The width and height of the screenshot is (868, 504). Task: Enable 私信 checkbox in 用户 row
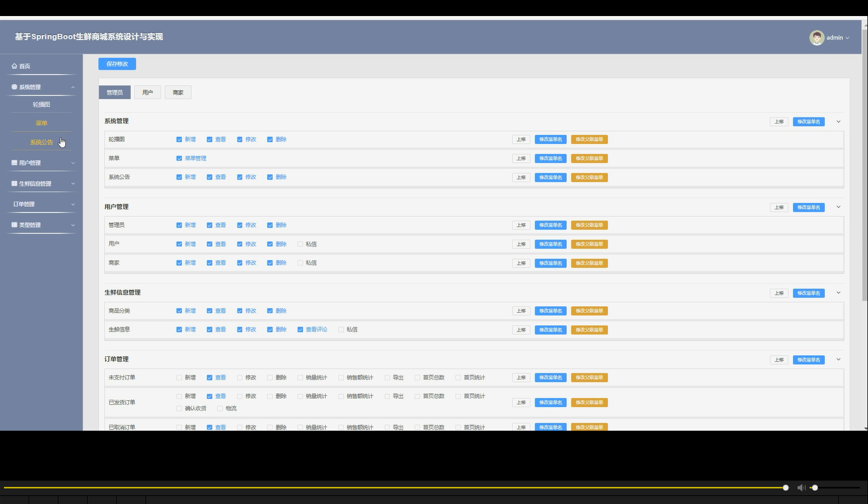point(300,244)
